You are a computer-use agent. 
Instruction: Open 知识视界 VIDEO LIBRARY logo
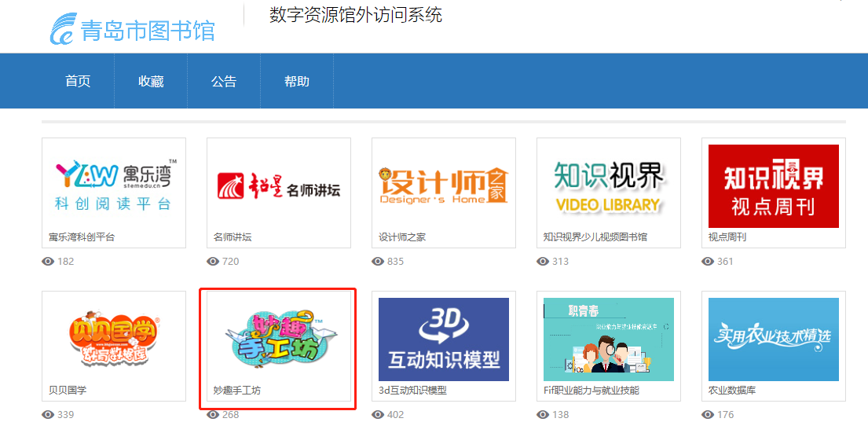coord(608,185)
